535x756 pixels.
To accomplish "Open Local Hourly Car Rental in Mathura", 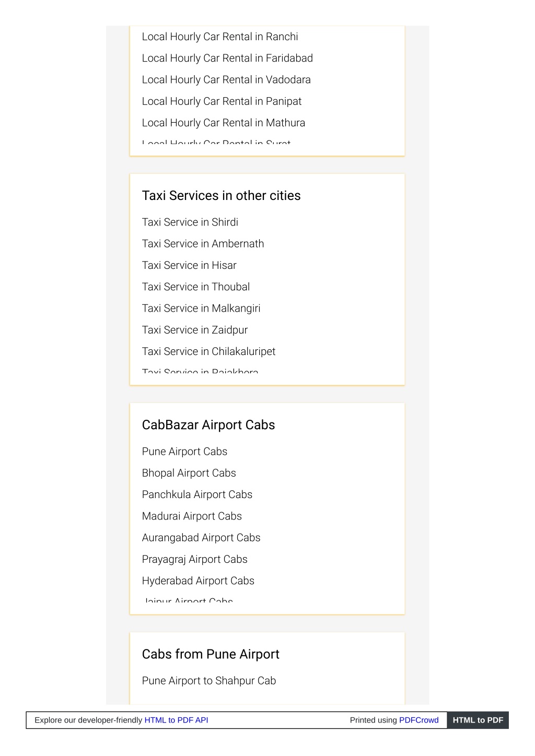I will point(224,123).
